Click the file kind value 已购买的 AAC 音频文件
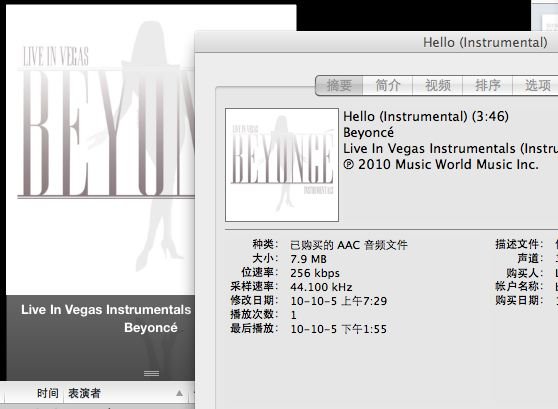The height and width of the screenshot is (409, 558). click(349, 245)
